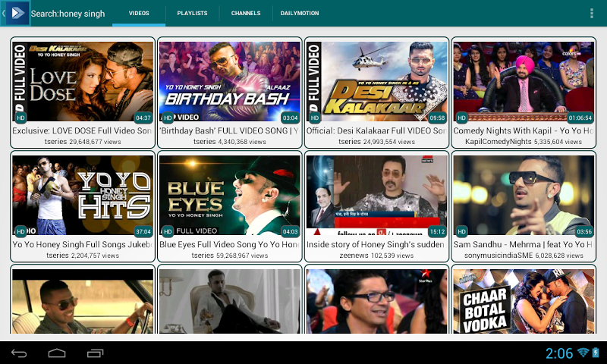Tap the app play logo icon
This screenshot has width=607, height=364.
tap(17, 14)
